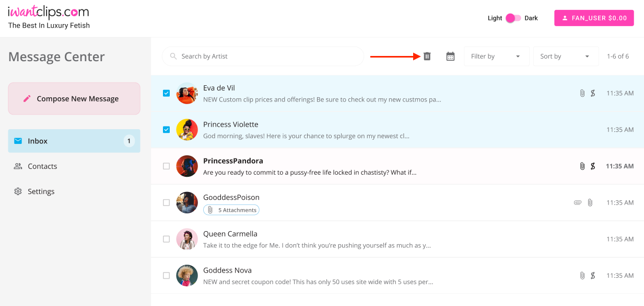Click the Message Center heading
Viewport: 644px width, 306px height.
tap(56, 56)
